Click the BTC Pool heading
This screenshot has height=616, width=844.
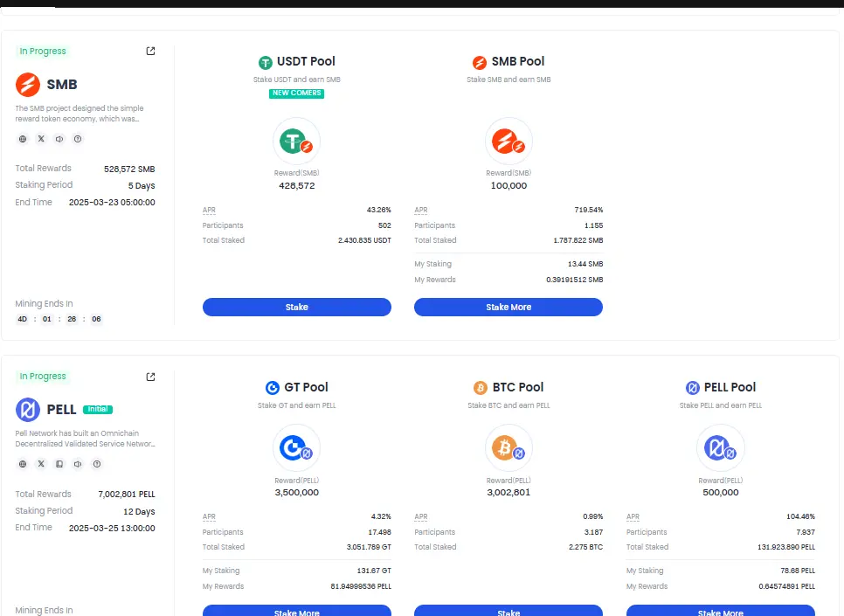click(x=518, y=387)
